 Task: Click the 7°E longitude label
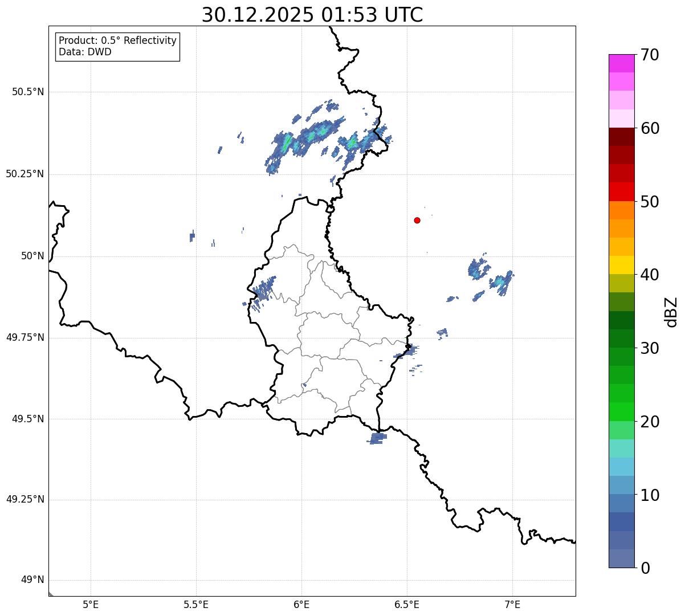[x=512, y=605]
